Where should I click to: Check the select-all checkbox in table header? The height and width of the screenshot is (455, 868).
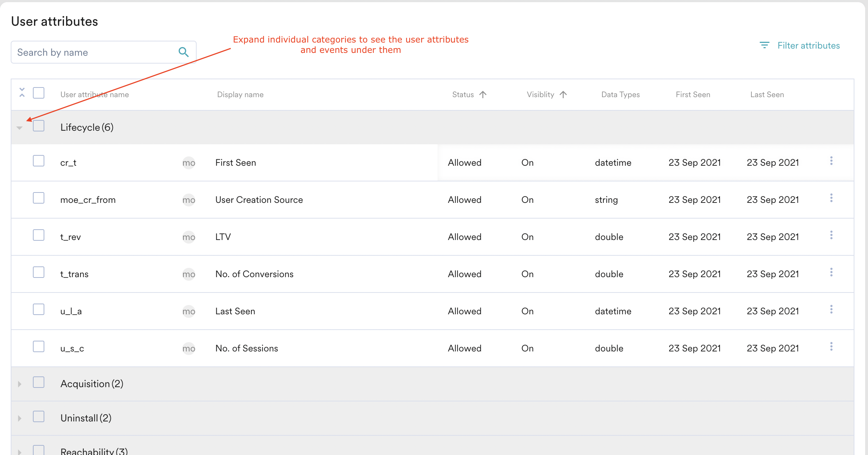39,93
